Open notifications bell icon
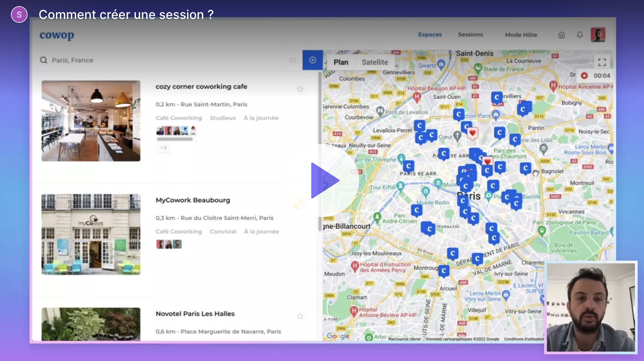The image size is (644, 361). 580,35
